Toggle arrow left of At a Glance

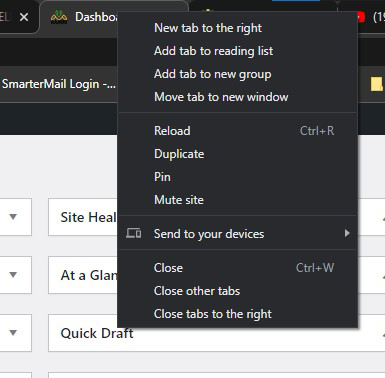click(13, 275)
